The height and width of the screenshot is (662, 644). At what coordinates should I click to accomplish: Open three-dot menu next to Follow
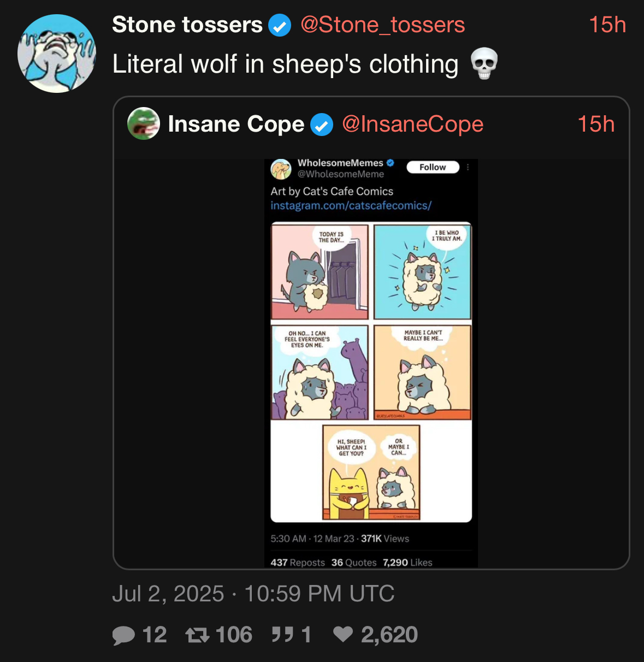tap(468, 167)
